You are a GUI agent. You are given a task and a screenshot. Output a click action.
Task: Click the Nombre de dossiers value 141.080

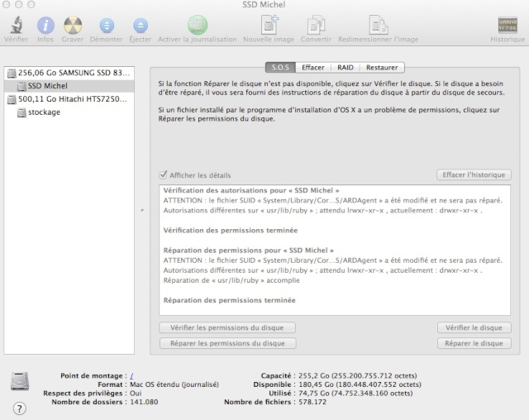click(144, 402)
